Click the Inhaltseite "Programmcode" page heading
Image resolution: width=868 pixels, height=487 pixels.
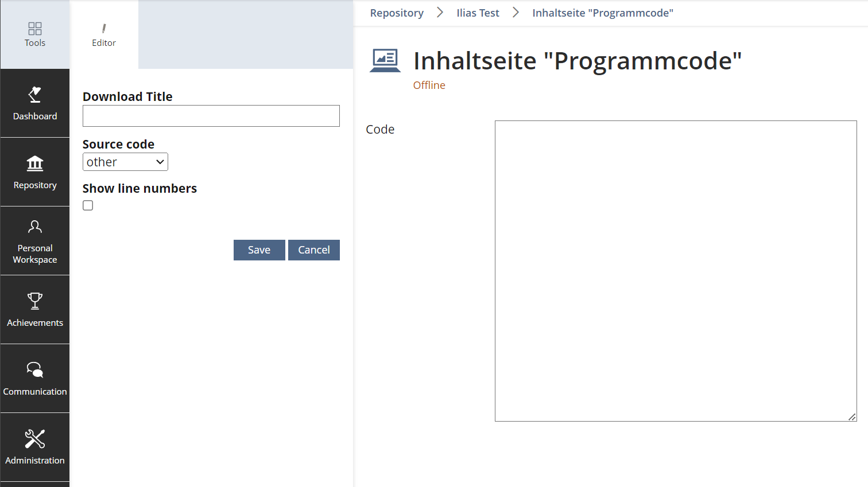[578, 61]
